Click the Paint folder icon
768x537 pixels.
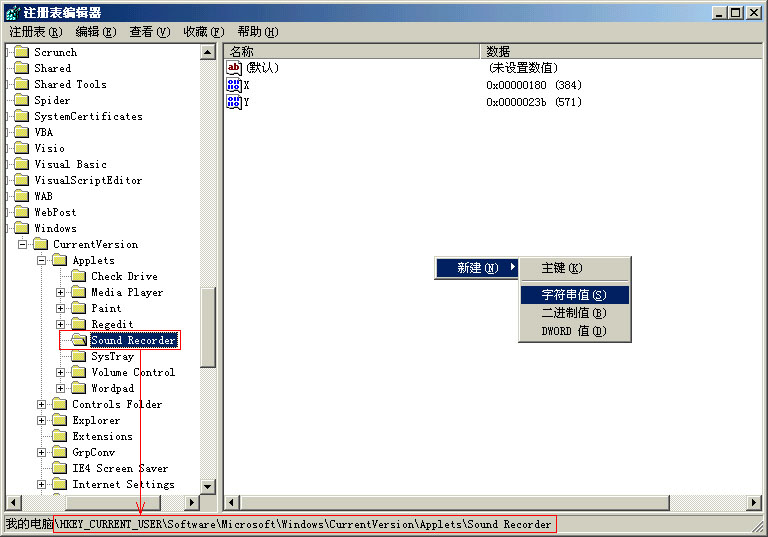[79, 308]
